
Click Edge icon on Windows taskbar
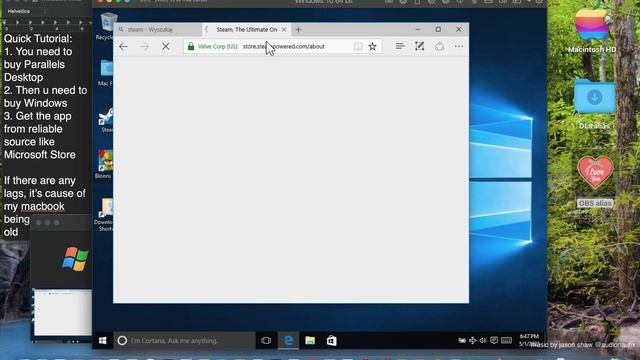point(289,340)
